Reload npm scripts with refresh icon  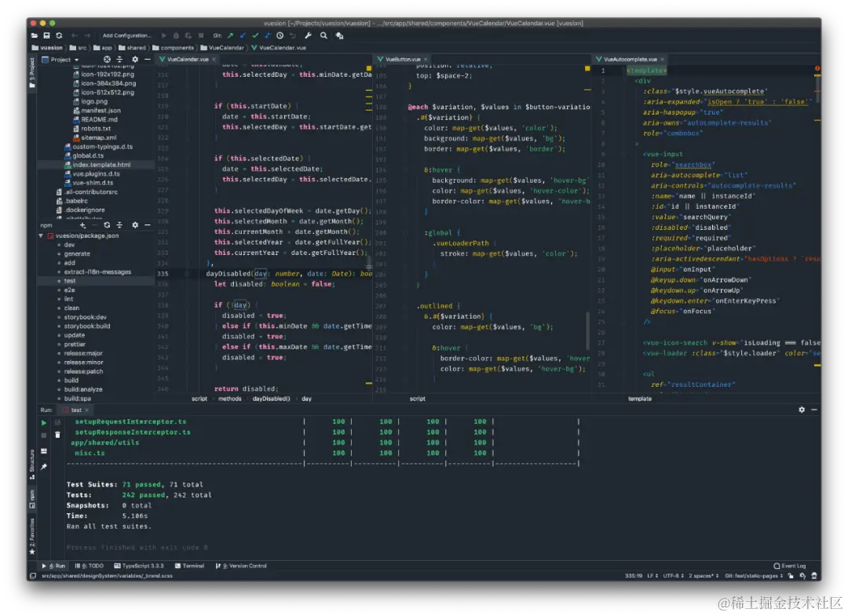coord(107,225)
